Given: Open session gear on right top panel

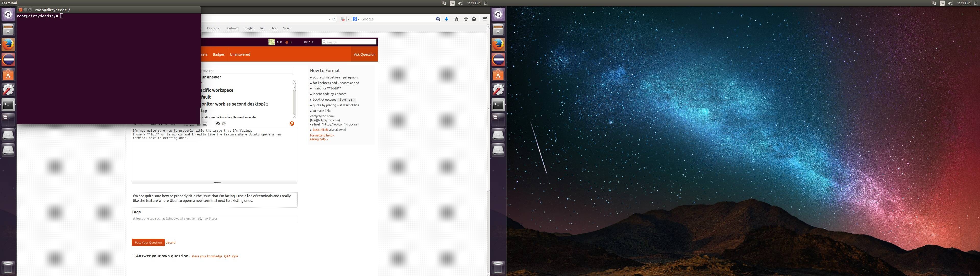Looking at the screenshot, I should 976,3.
